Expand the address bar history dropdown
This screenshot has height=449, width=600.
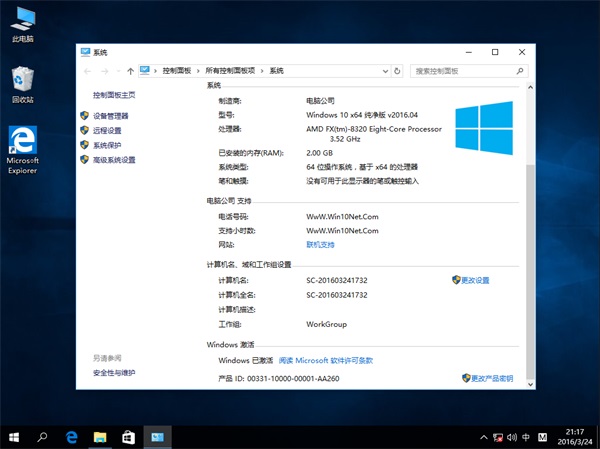pyautogui.click(x=383, y=71)
